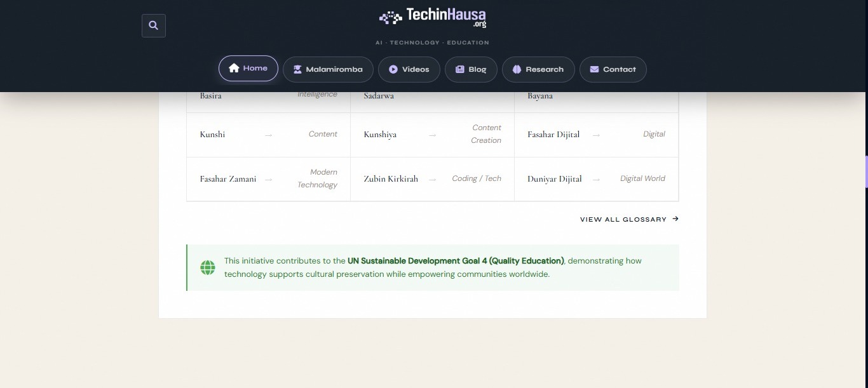
Task: Click the arrow icon after VIEW ALL GLOSSARY
Action: coord(675,218)
